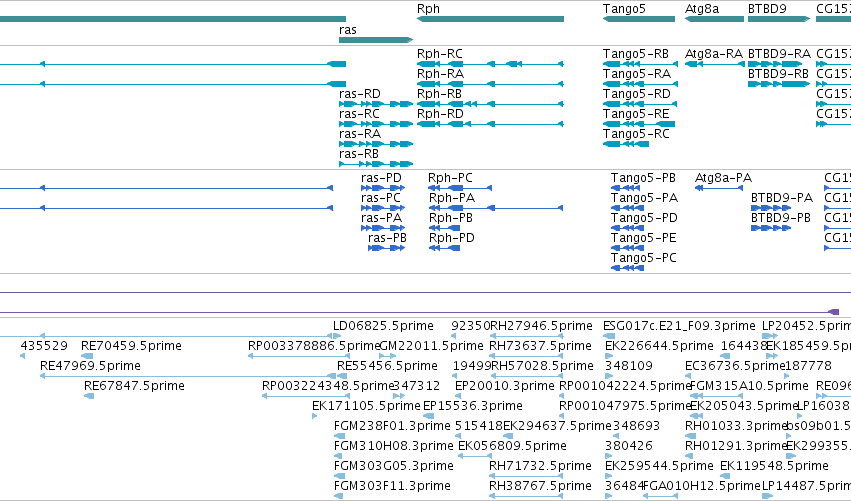Click the Atg8a-PA protein label
This screenshot has width=851, height=501.
[723, 178]
